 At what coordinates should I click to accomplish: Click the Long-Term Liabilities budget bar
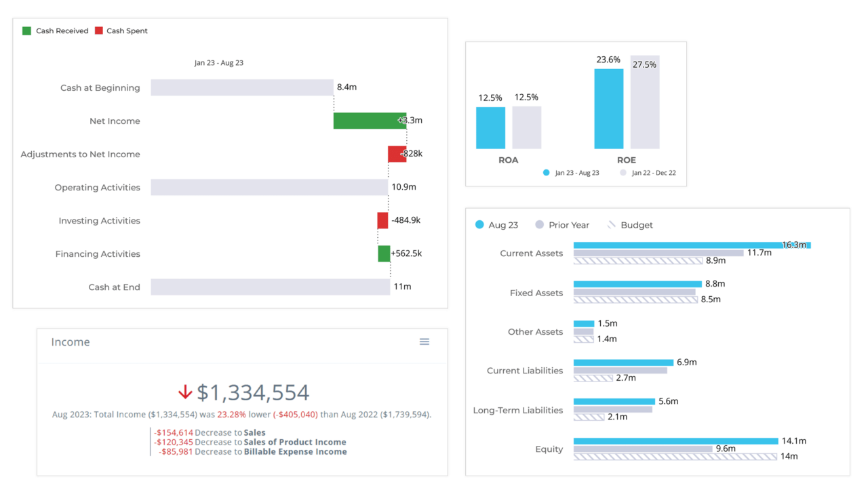click(589, 417)
